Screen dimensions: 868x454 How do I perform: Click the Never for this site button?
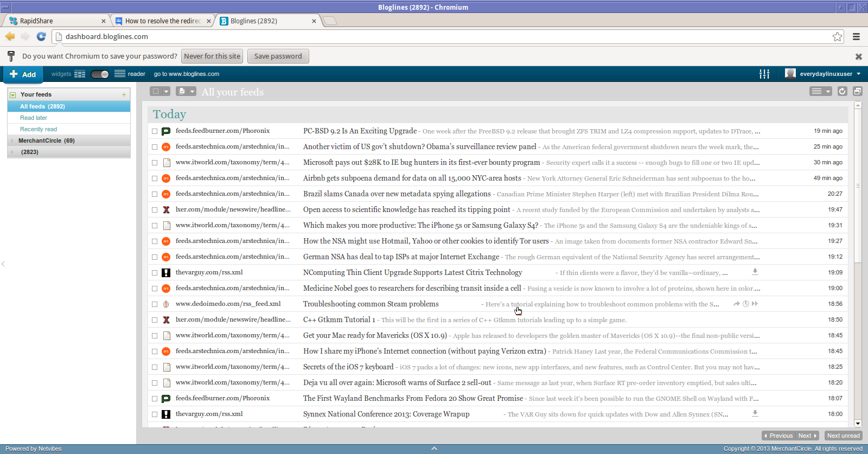(212, 56)
